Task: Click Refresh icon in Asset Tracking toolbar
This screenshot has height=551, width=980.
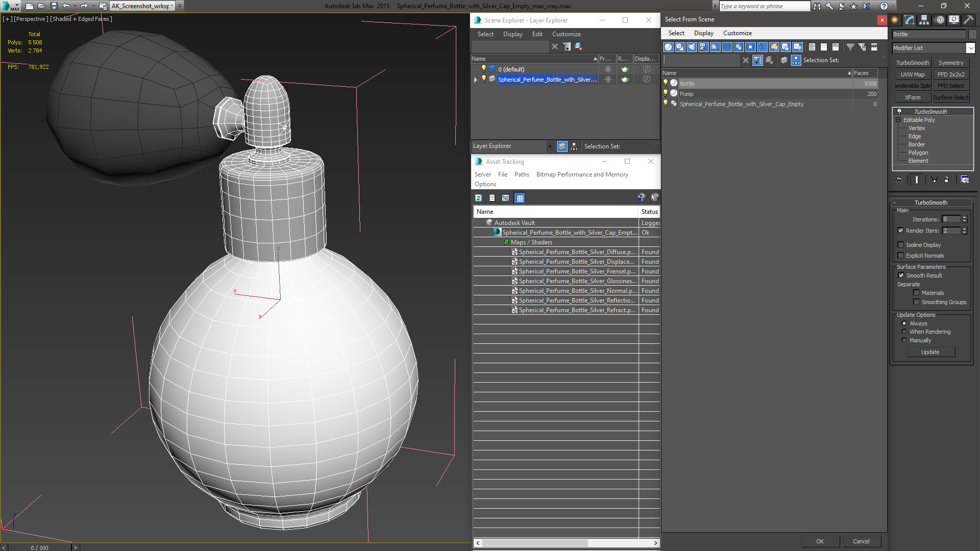Action: coord(478,198)
